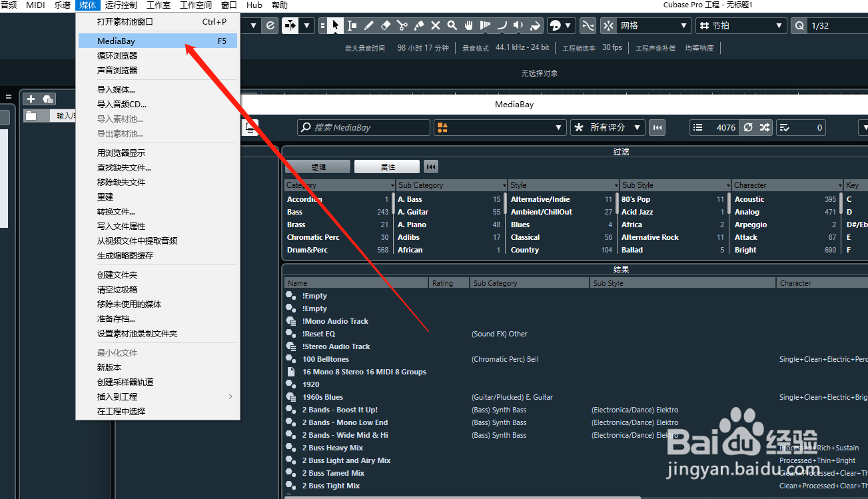The width and height of the screenshot is (868, 499).
Task: Select the Color paint bucket tool
Action: (x=536, y=26)
